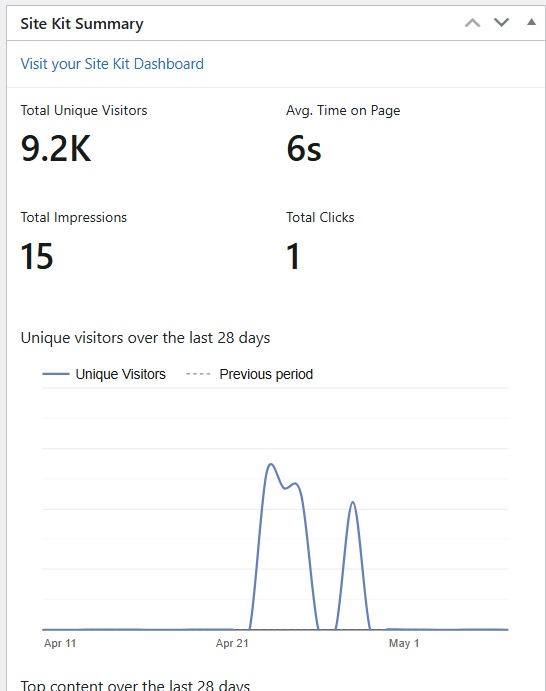Select the Total Unique Visitors label

click(x=84, y=110)
